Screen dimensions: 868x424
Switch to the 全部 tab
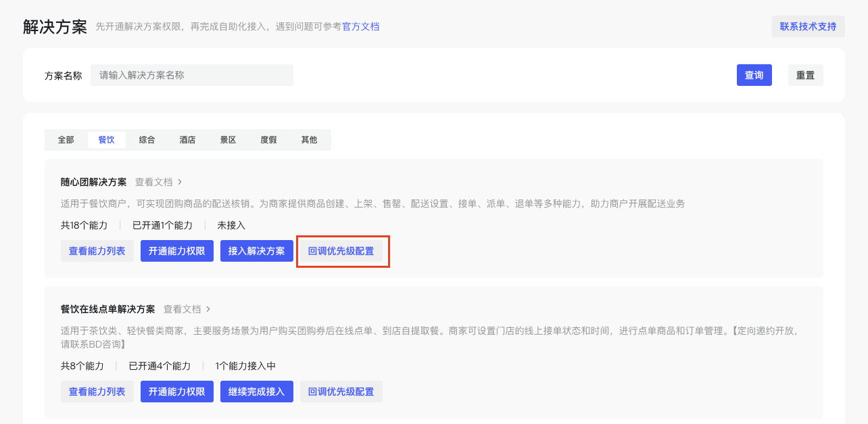point(66,140)
